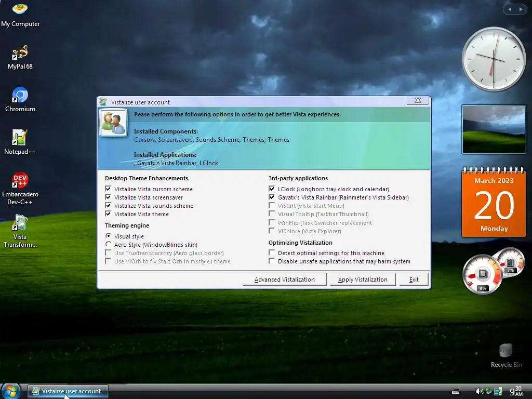Close the Vistalize user account dialog
The width and height of the screenshot is (532, 399).
pyautogui.click(x=418, y=100)
